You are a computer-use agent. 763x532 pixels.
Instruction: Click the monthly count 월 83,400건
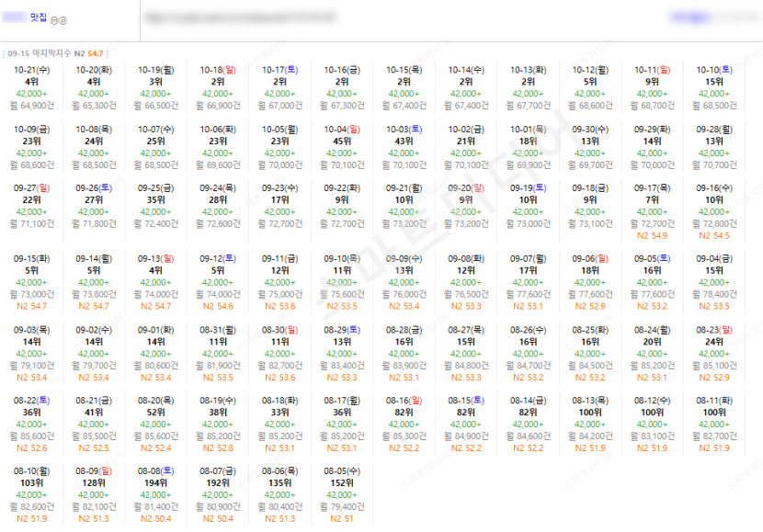pos(342,366)
